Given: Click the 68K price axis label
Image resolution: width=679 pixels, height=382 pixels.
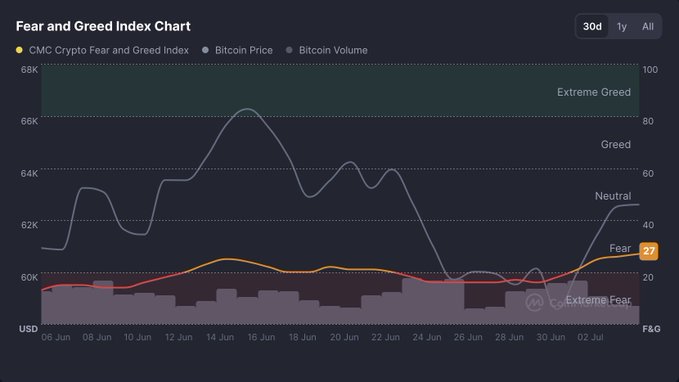Looking at the screenshot, I should [29, 70].
